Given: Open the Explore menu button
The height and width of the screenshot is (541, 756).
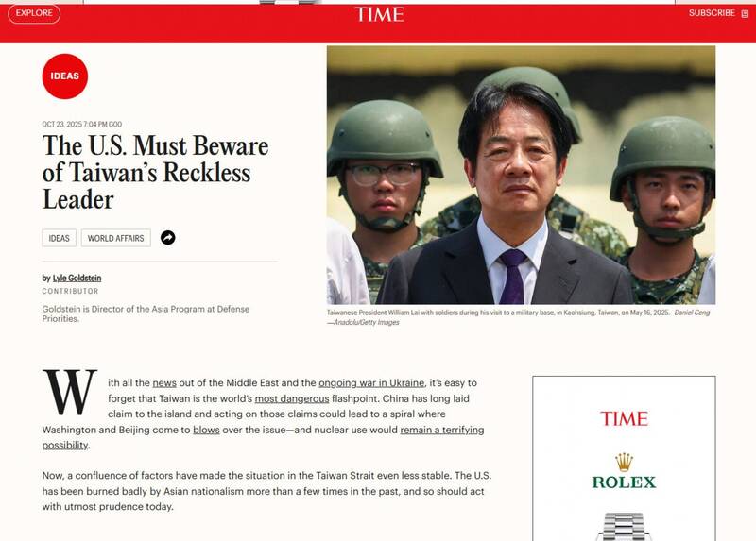Looking at the screenshot, I should [34, 13].
